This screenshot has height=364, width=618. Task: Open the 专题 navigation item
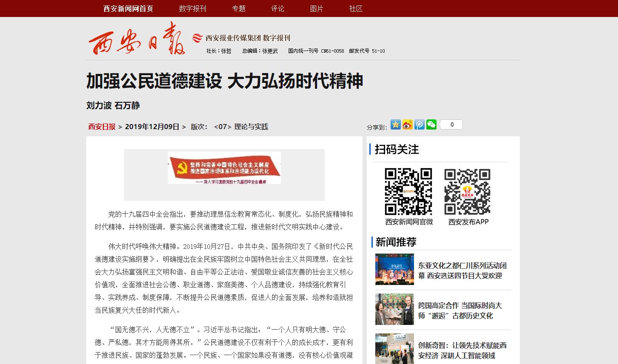[238, 8]
